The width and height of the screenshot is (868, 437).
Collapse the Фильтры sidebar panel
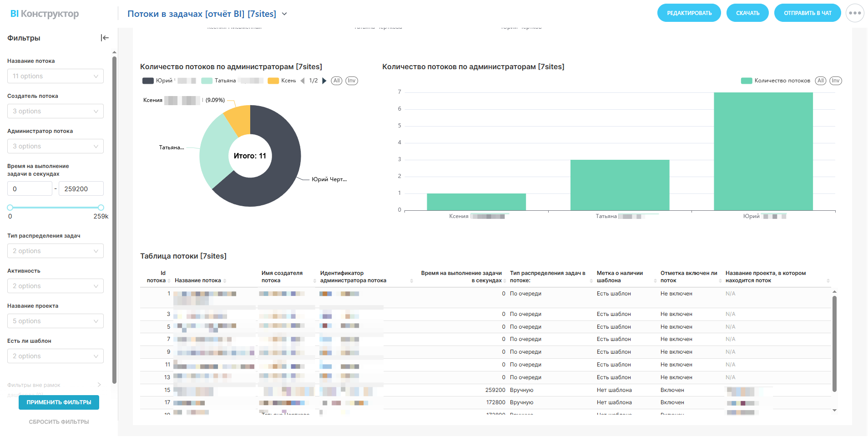pos(105,38)
